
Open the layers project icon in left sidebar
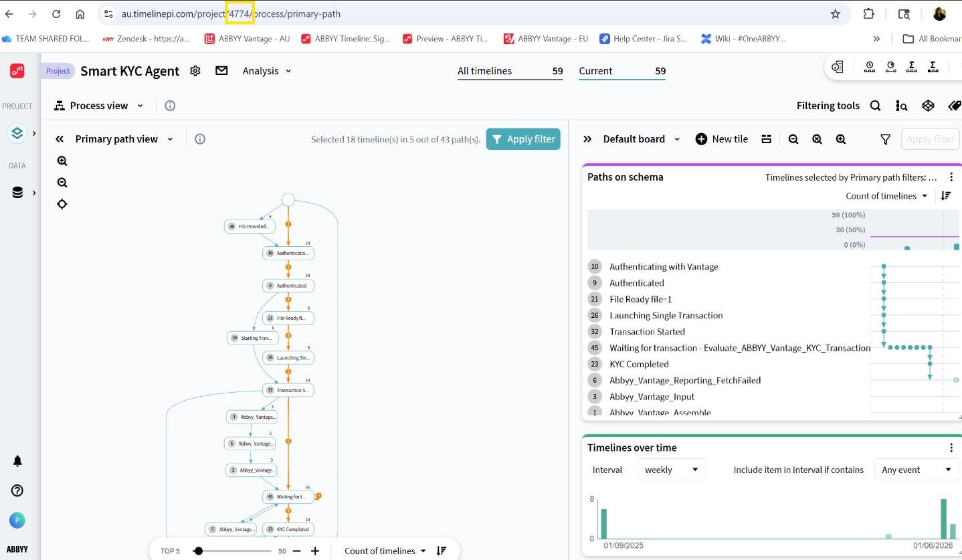(17, 133)
